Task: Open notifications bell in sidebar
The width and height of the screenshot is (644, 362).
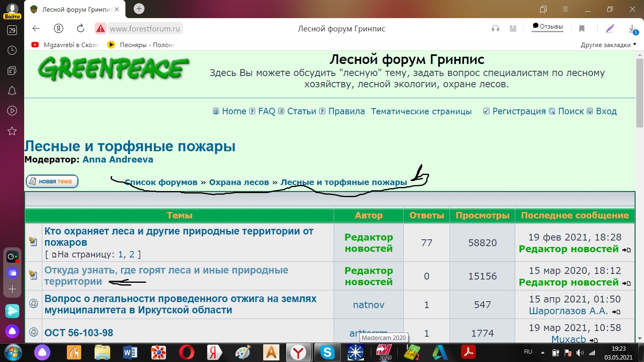Action: coord(12,90)
